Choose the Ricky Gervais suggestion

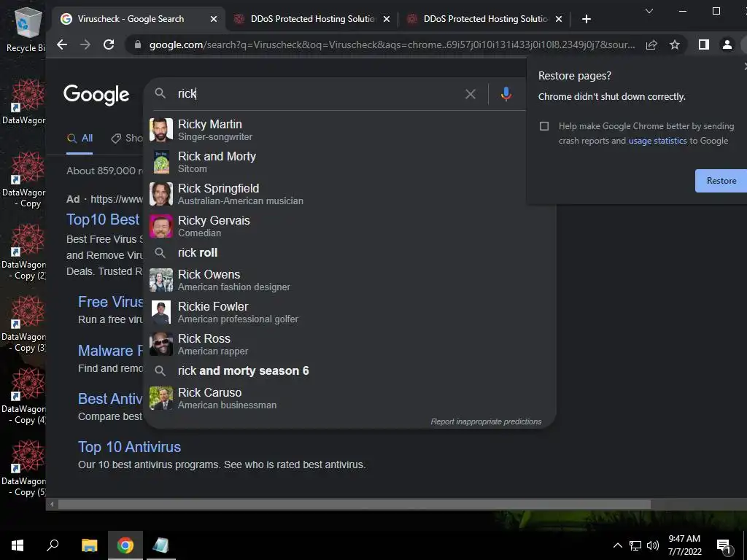point(349,226)
